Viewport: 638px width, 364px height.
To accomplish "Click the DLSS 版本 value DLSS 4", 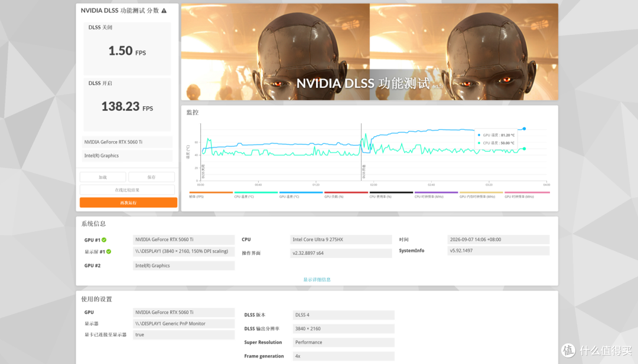I will [x=343, y=315].
